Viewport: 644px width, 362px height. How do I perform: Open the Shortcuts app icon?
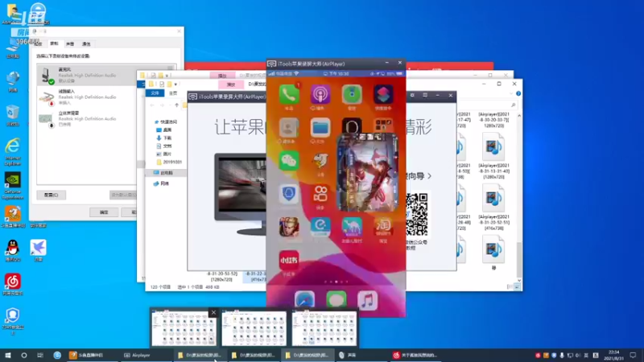[x=383, y=94]
